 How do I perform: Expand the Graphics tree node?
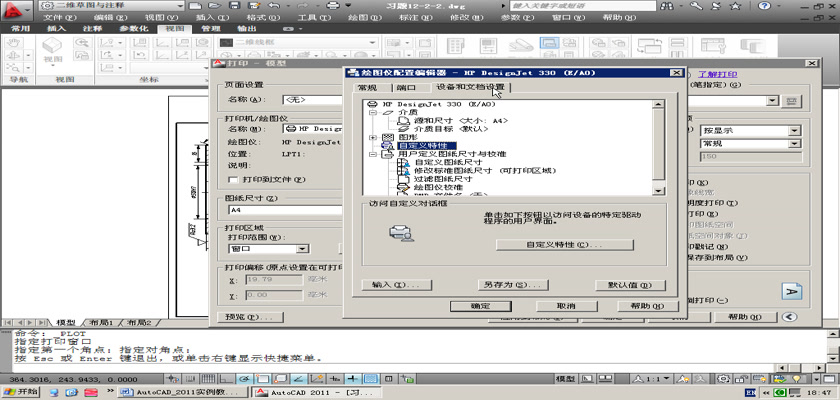[x=373, y=138]
